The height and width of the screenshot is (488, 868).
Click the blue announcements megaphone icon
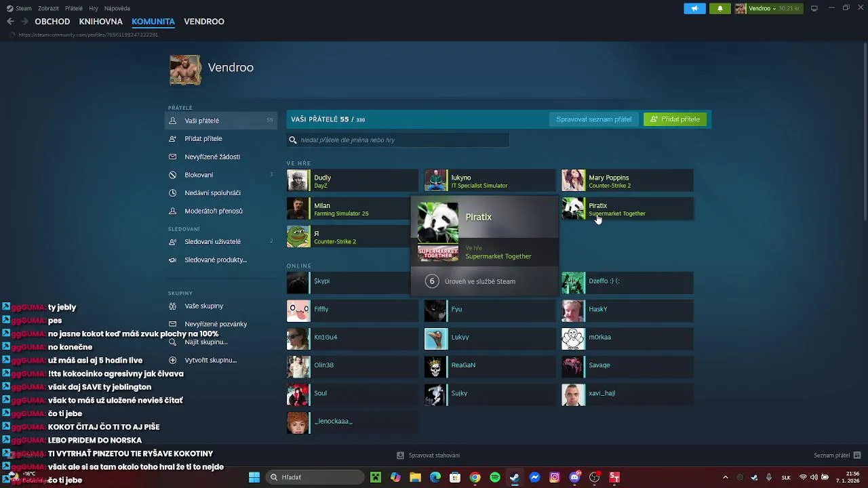tap(694, 8)
